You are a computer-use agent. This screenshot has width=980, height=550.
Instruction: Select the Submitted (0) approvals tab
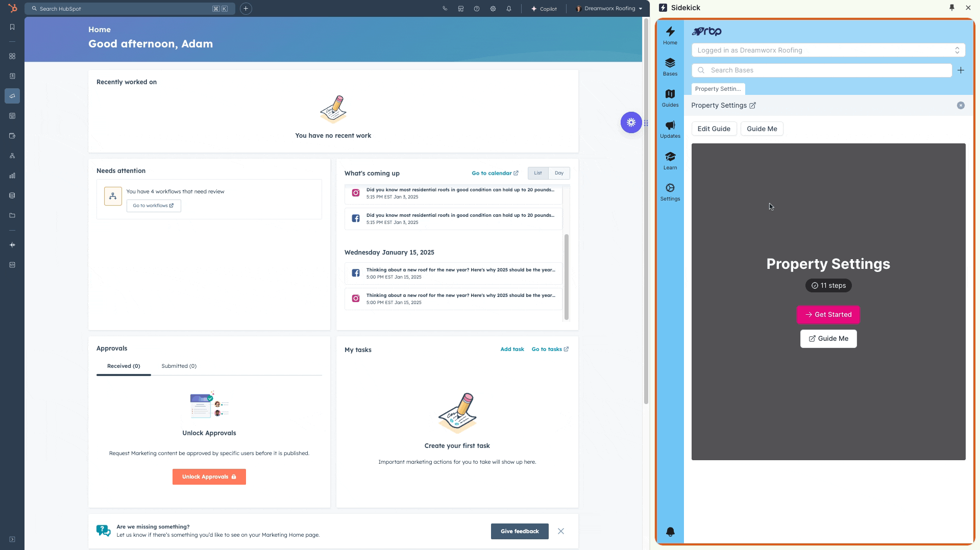179,366
